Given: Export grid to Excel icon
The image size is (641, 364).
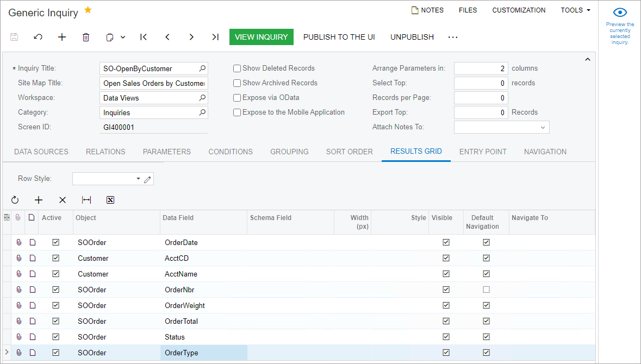Looking at the screenshot, I should tap(110, 200).
